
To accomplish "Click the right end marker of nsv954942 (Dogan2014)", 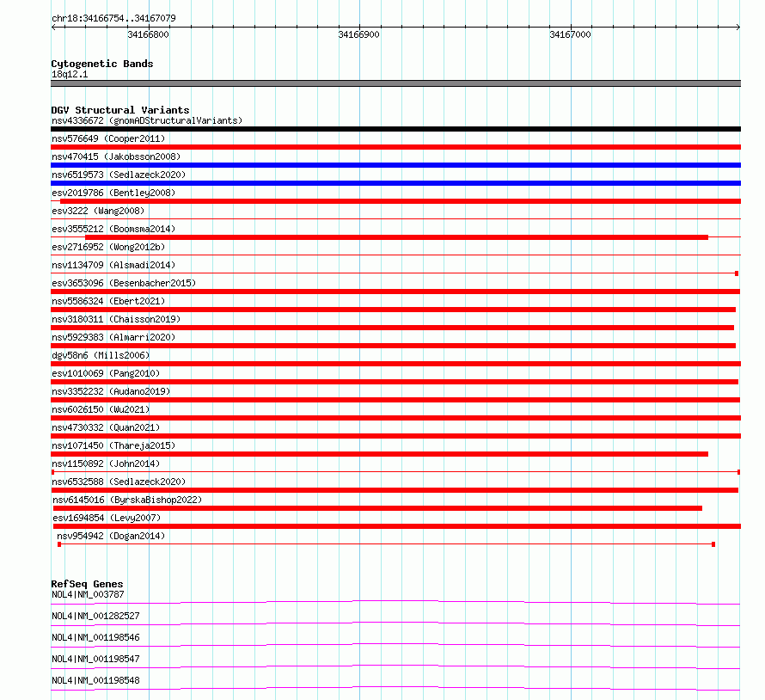I will (713, 544).
